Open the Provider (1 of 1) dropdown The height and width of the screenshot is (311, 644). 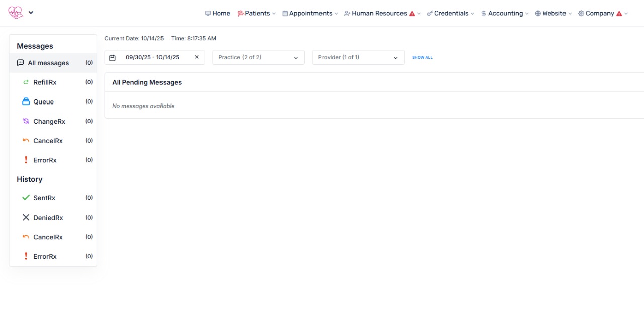[x=358, y=57]
